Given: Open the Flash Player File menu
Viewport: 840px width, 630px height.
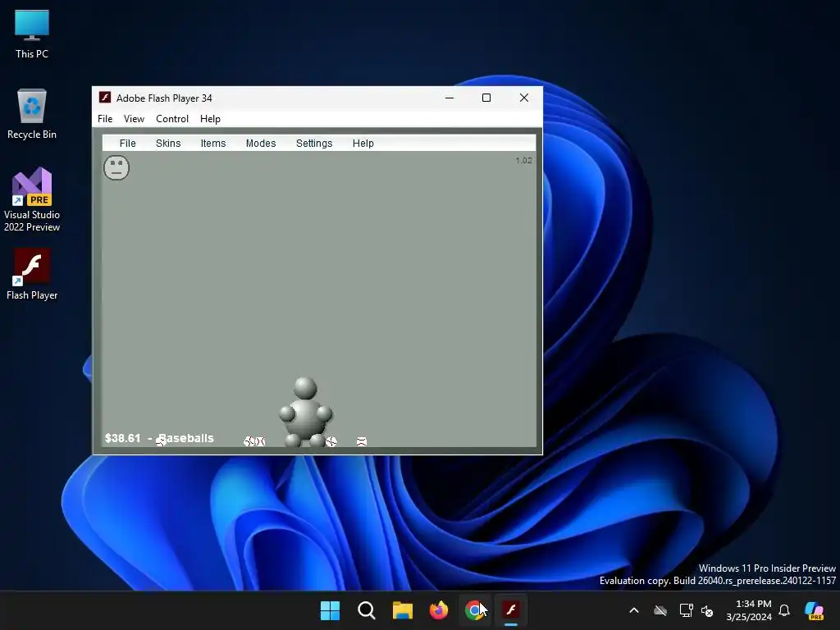Looking at the screenshot, I should (105, 119).
